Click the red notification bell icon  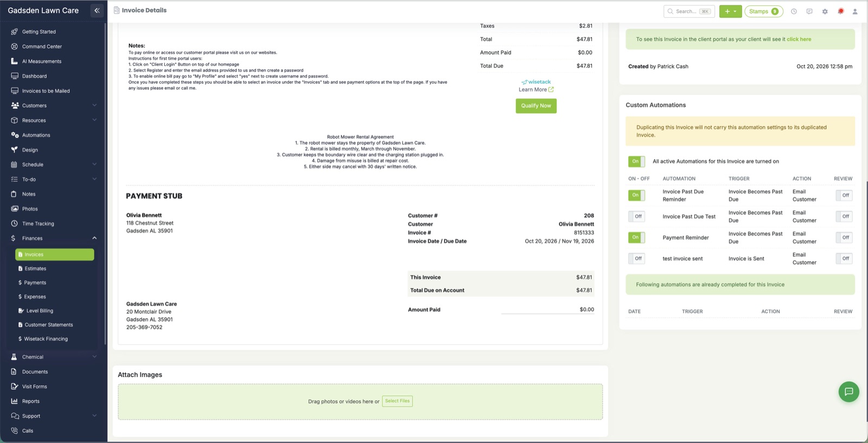click(x=841, y=11)
